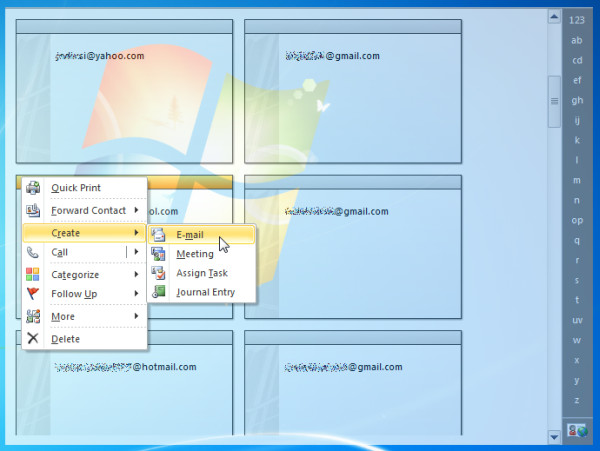Viewport: 600px width, 451px height.
Task: Click the Forward Contact icon
Action: (33, 210)
